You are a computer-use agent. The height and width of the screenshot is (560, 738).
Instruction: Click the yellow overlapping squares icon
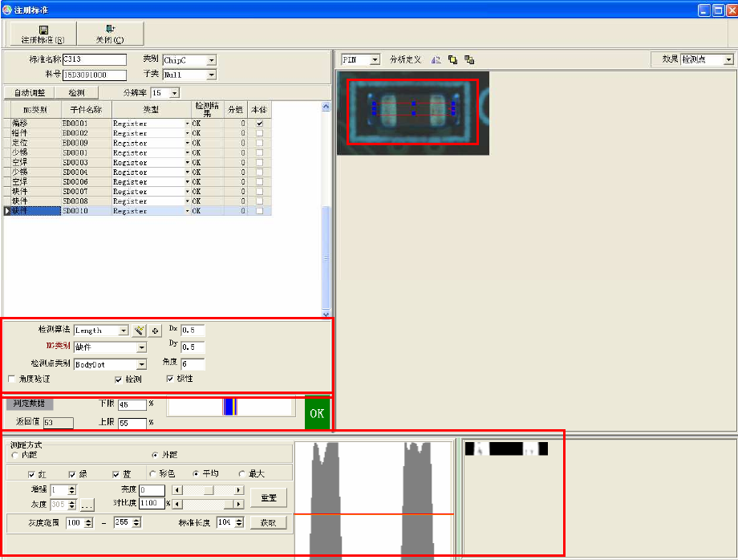452,60
